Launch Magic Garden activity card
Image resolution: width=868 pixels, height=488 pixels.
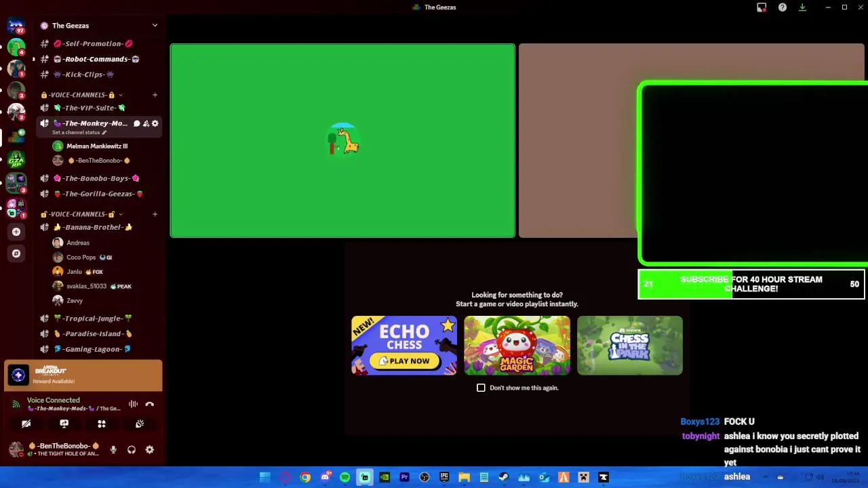[x=517, y=345]
